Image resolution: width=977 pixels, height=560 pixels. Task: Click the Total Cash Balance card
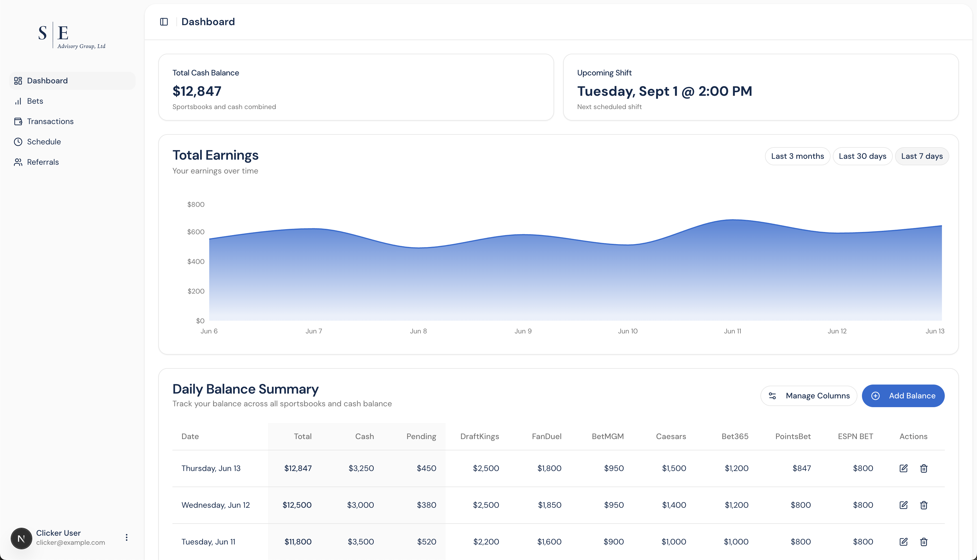[356, 87]
